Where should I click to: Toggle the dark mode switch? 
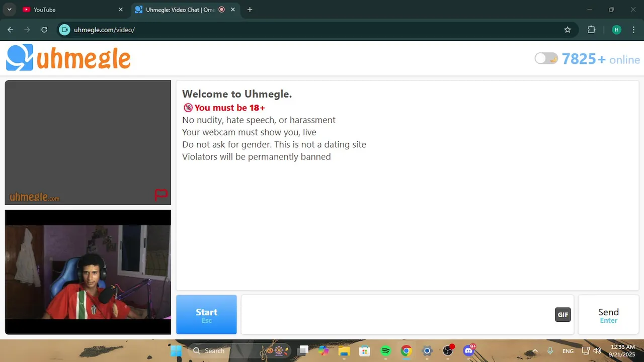pyautogui.click(x=546, y=59)
